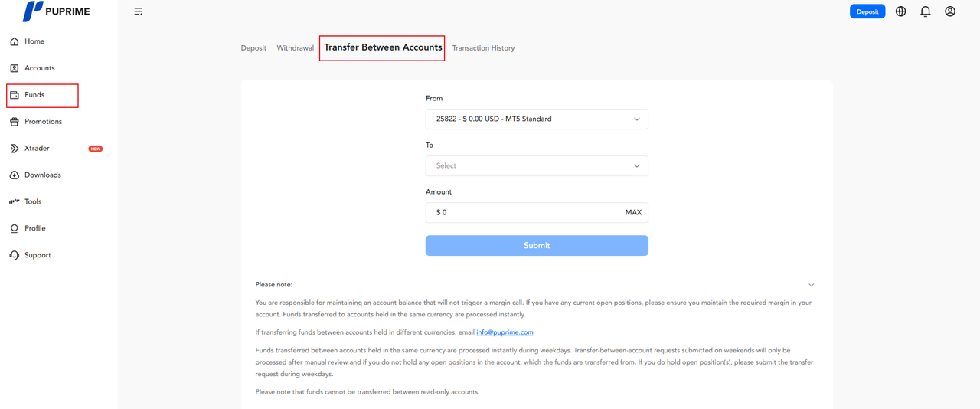Click the Home house icon
Image resolution: width=980 pixels, height=409 pixels.
click(14, 41)
